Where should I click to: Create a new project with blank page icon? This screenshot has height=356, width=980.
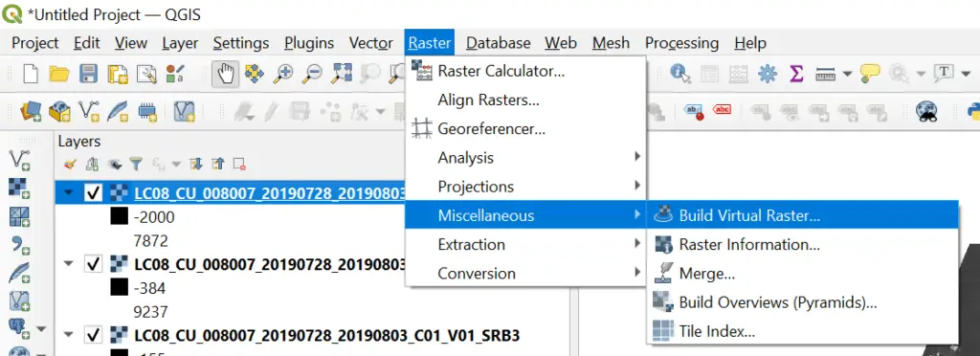coord(30,74)
